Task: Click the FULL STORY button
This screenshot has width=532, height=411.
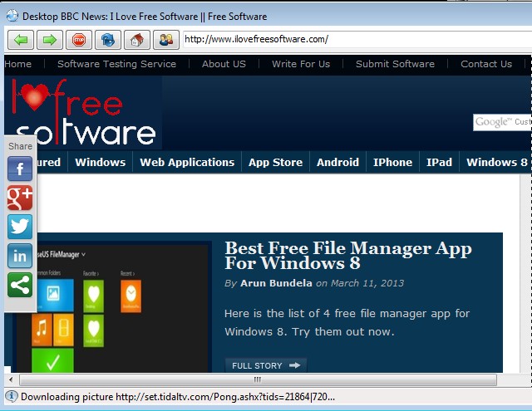Action: (266, 365)
